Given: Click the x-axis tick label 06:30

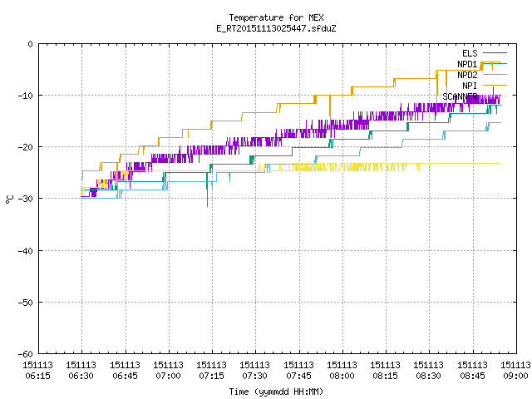Looking at the screenshot, I should [81, 376].
